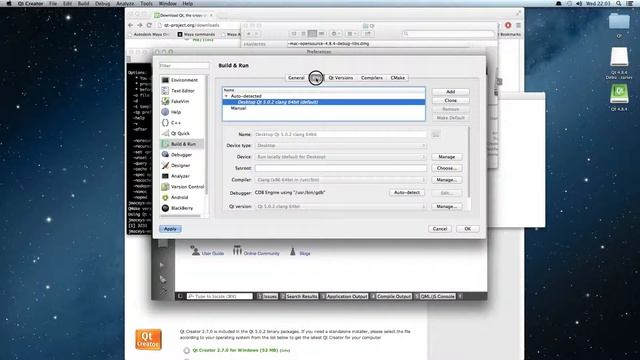The height and width of the screenshot is (360, 640).
Task: Open the browser hamburger menu icon
Action: pos(518,25)
